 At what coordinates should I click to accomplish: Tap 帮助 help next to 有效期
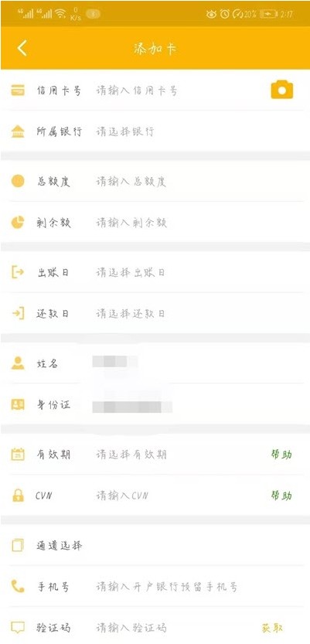281,455
